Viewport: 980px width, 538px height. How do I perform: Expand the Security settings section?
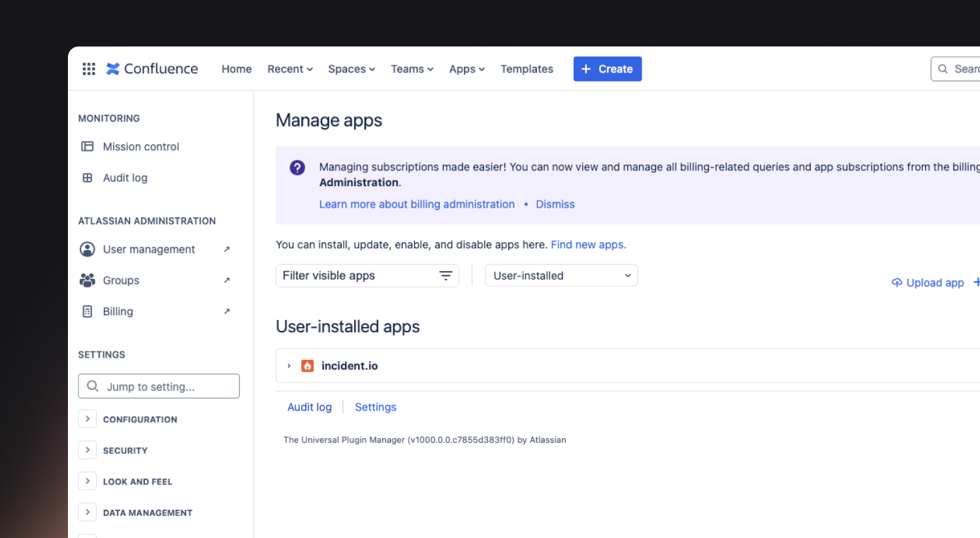coord(88,450)
